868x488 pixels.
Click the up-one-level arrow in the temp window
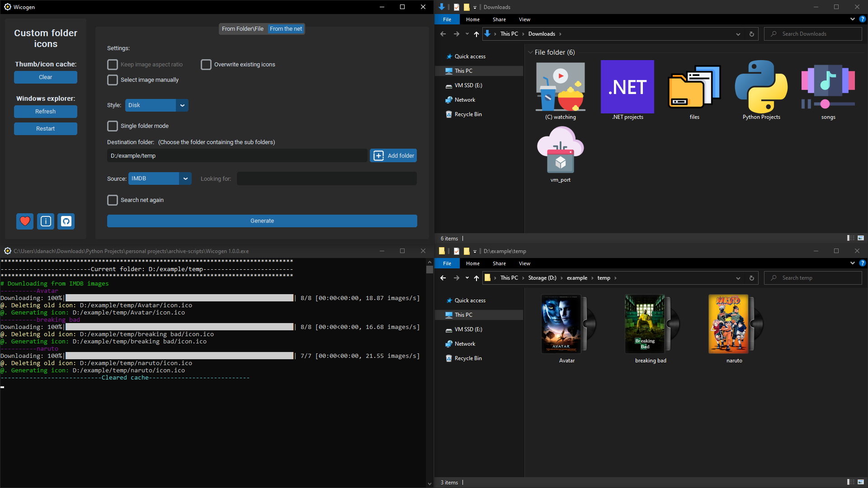[476, 278]
